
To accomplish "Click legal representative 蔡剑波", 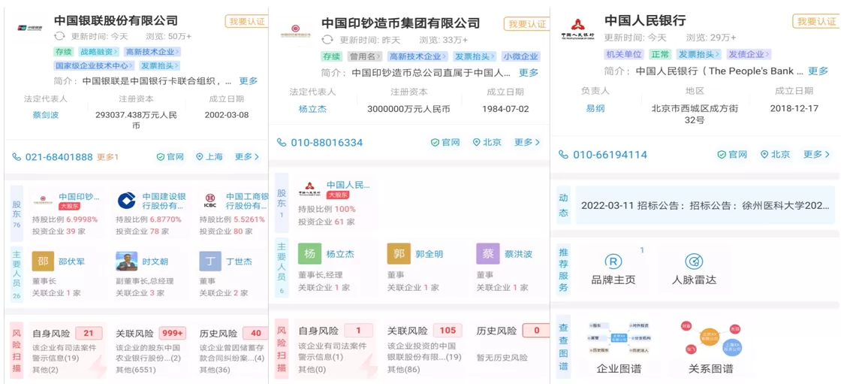I will (x=45, y=115).
